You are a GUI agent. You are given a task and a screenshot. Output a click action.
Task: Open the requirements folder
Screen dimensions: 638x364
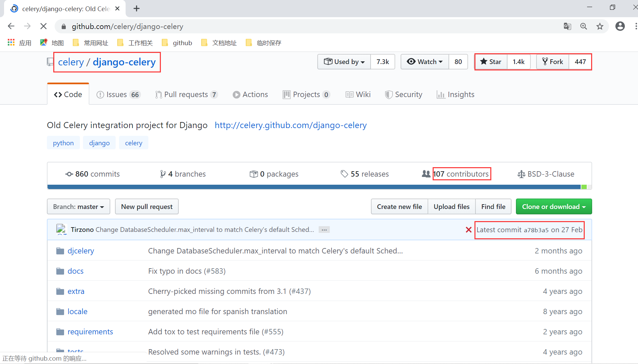point(90,332)
